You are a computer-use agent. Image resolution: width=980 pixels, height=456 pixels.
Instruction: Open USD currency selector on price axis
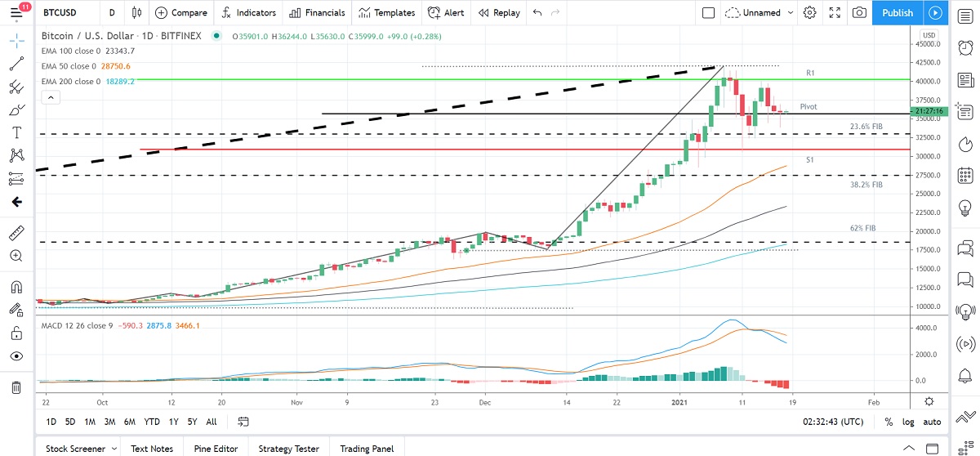[x=929, y=35]
